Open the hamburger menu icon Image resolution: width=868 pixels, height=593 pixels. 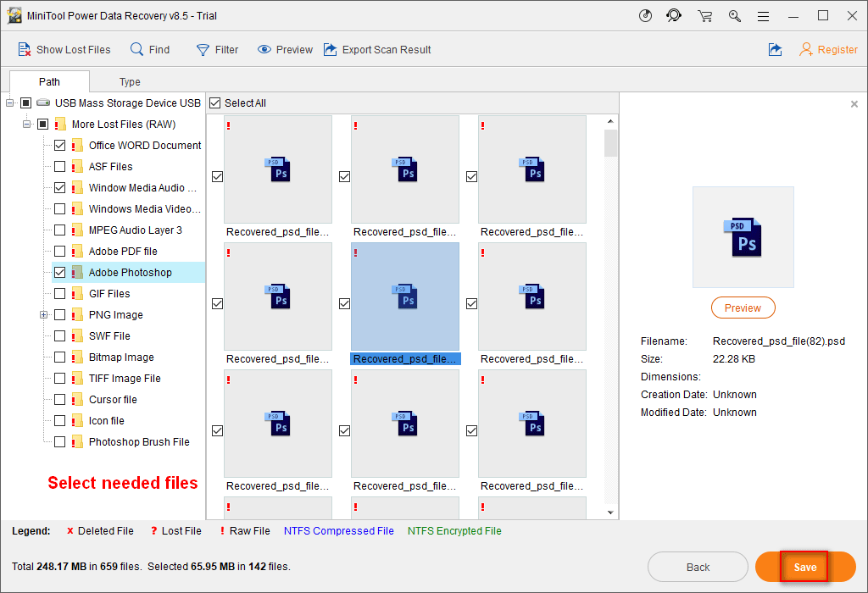tap(764, 16)
